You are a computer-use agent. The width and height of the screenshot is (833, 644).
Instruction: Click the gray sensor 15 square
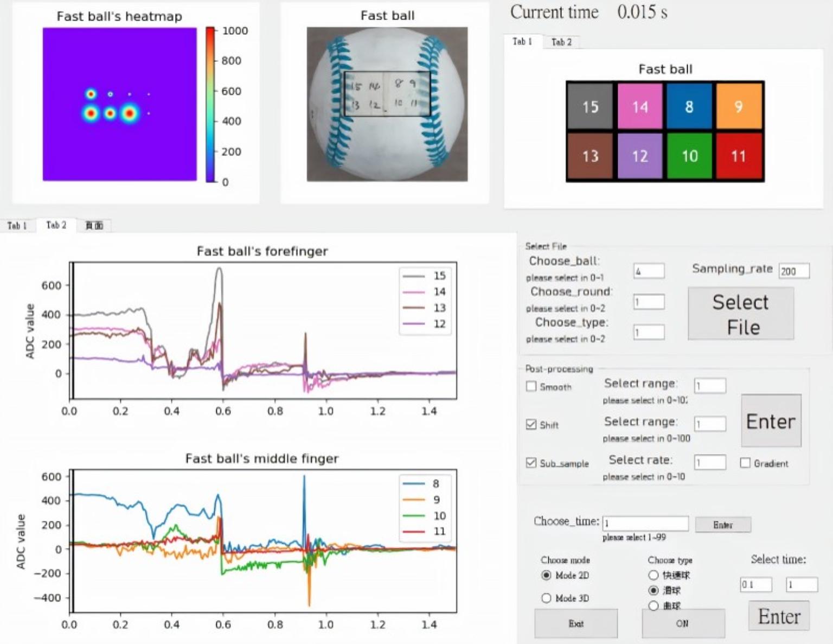pyautogui.click(x=590, y=106)
